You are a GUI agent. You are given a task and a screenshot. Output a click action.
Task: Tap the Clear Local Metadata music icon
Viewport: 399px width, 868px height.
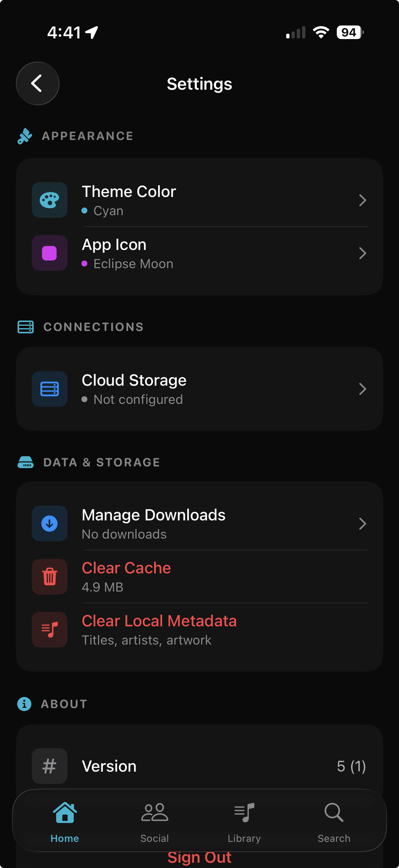(x=50, y=629)
